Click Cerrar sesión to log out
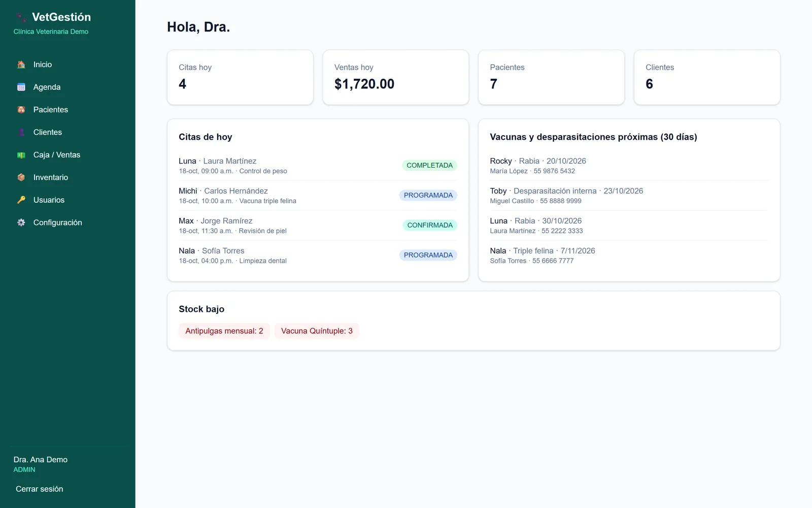The width and height of the screenshot is (812, 508). 40,489
